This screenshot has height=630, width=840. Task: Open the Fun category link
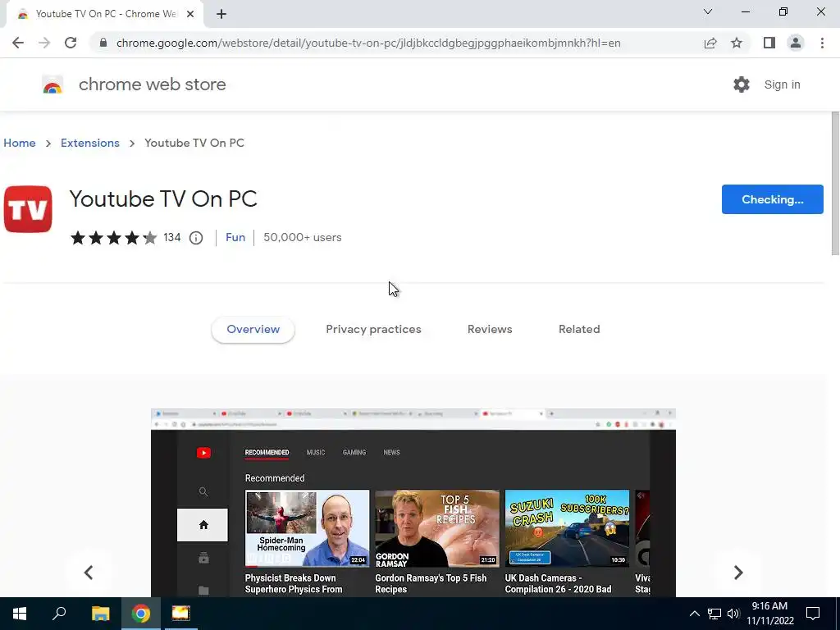pyautogui.click(x=235, y=237)
